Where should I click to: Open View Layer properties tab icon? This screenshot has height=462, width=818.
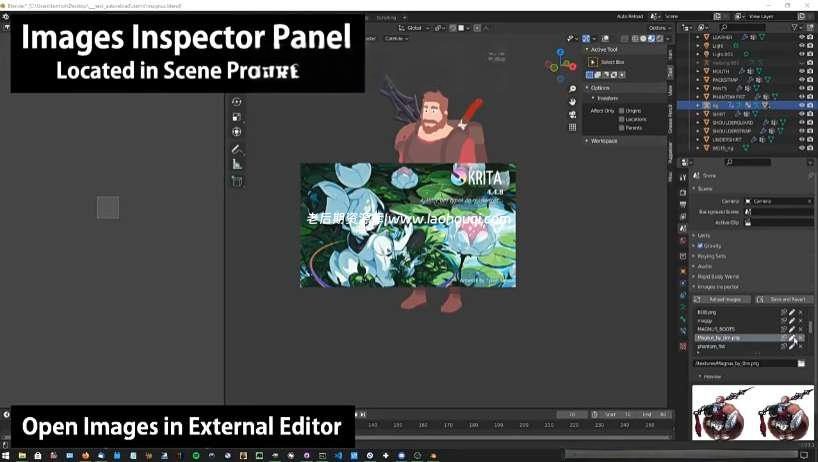coord(683,216)
